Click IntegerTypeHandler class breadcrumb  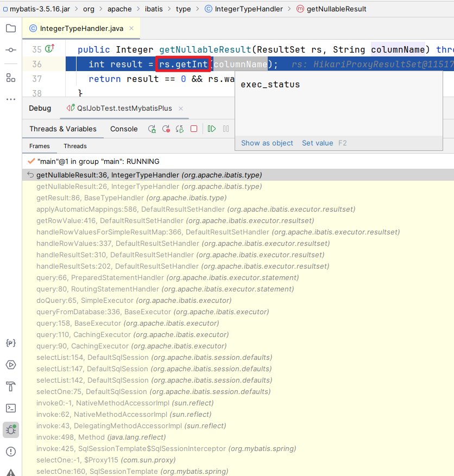click(x=244, y=9)
